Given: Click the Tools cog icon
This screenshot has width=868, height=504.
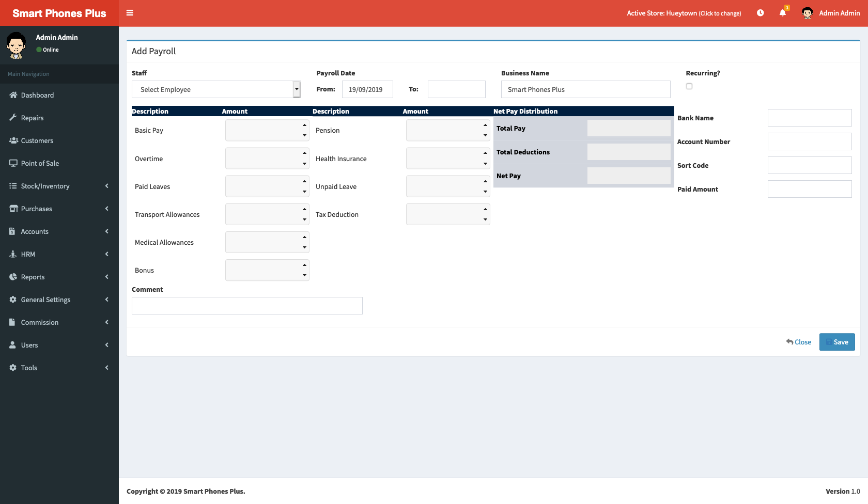Looking at the screenshot, I should 13,368.
